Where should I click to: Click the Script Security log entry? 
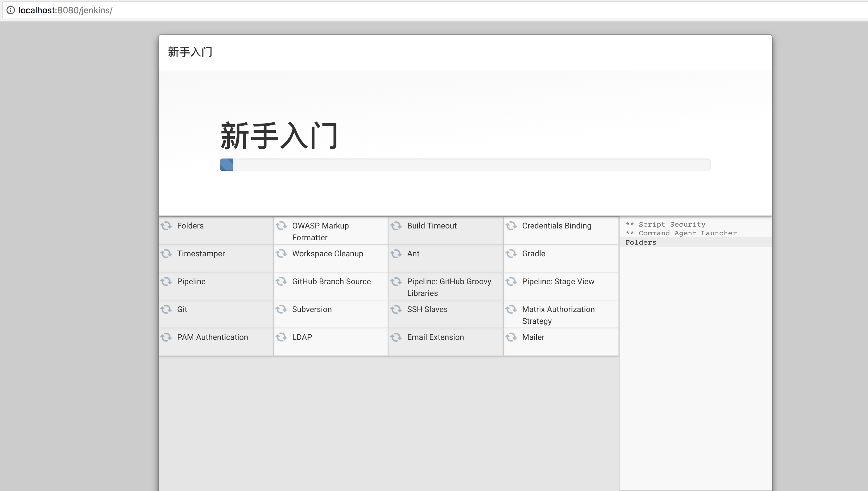point(671,224)
